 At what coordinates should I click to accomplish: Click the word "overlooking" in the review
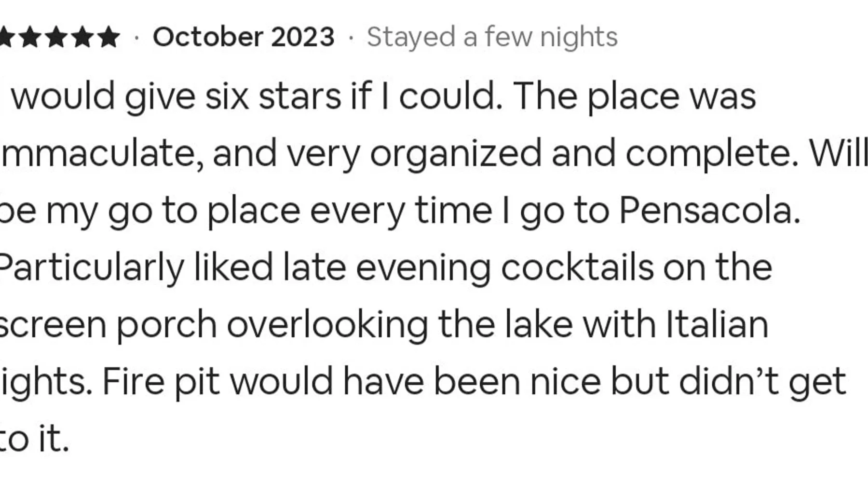point(327,324)
